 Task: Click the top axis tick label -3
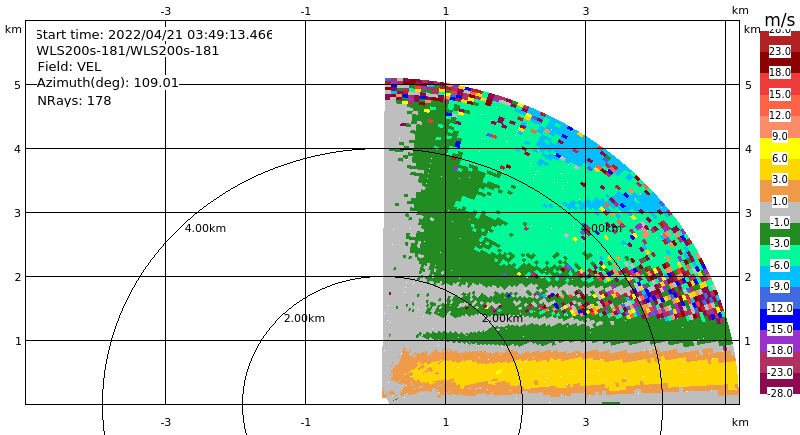[x=165, y=11]
